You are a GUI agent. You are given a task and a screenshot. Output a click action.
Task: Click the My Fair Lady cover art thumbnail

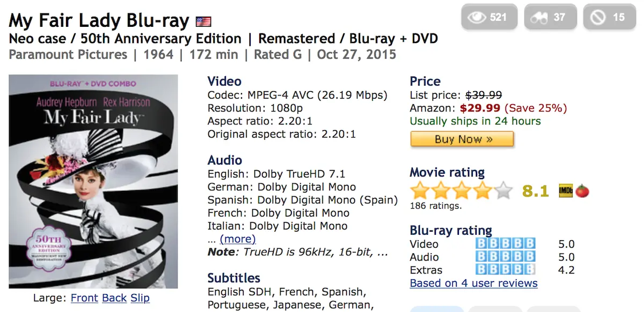93,181
